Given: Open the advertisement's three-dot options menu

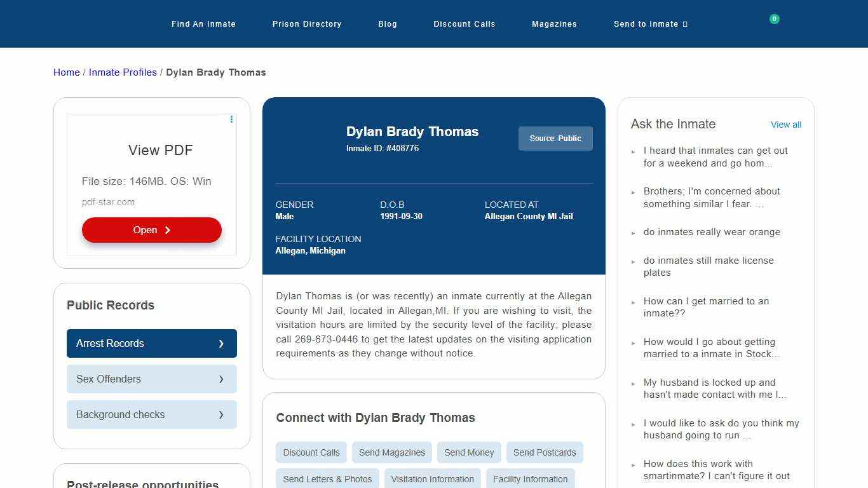Looking at the screenshot, I should (x=231, y=119).
